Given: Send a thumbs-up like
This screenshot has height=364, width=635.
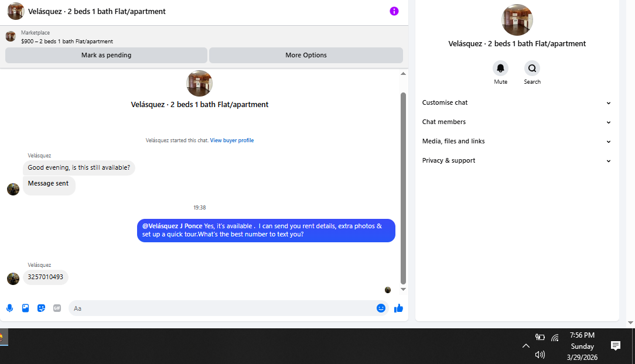Looking at the screenshot, I should [x=398, y=308].
